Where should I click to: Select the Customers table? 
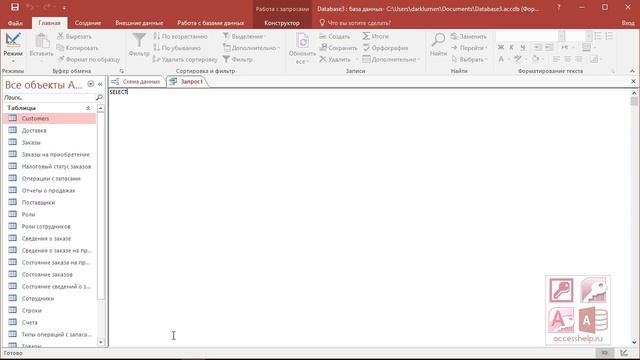click(x=50, y=118)
